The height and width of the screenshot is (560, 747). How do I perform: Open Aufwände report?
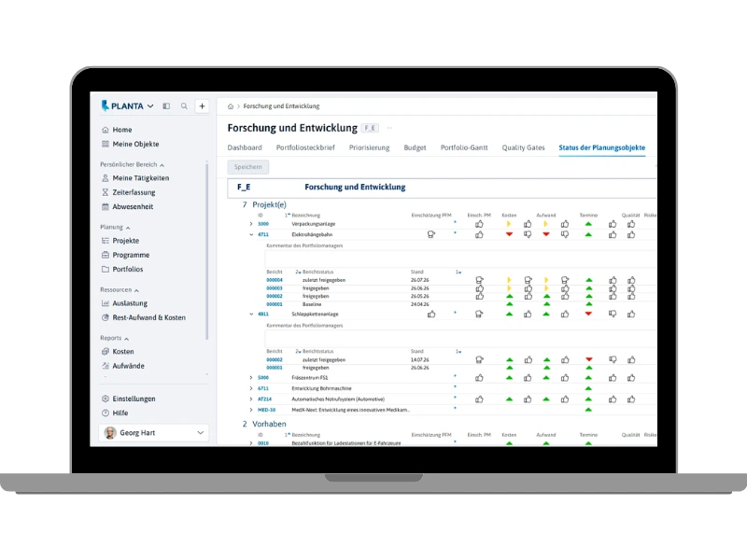click(123, 366)
